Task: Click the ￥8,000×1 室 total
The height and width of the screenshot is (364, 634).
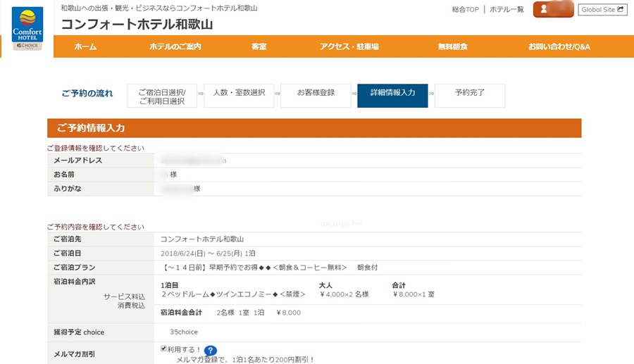Action: [x=414, y=294]
